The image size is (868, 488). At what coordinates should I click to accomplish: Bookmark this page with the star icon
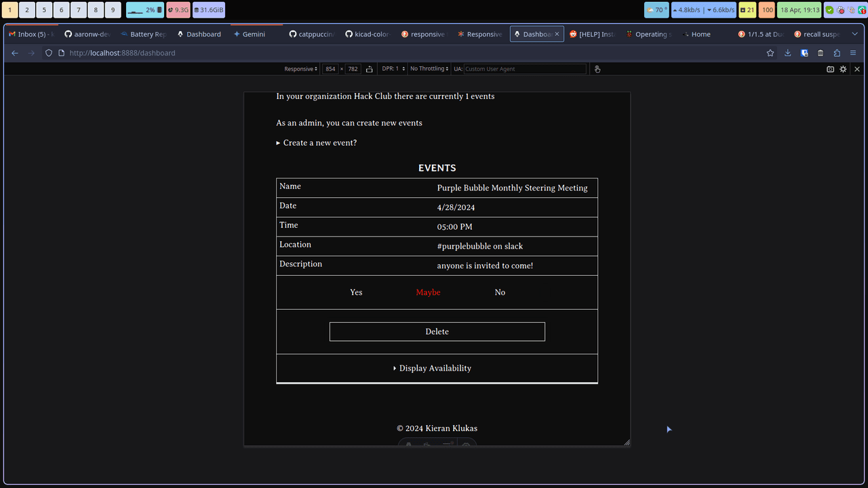(770, 53)
